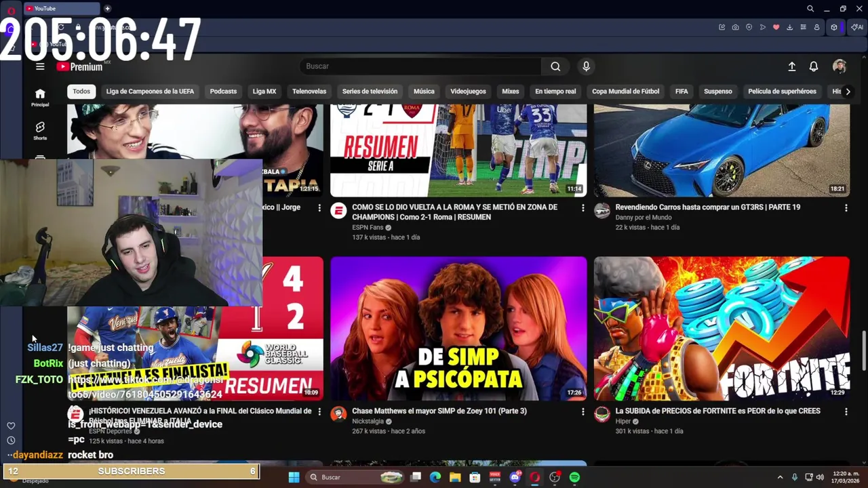Open the YouTube hamburger guide menu
868x488 pixels.
click(40, 66)
